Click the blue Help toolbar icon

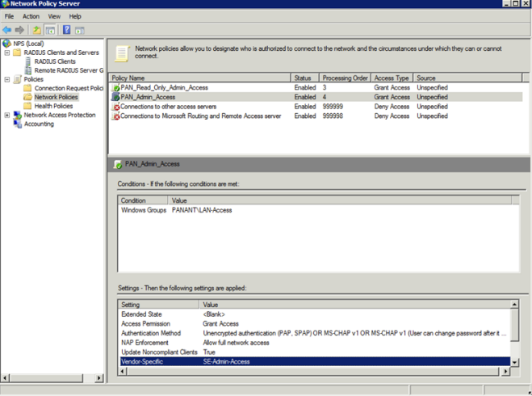[66, 30]
